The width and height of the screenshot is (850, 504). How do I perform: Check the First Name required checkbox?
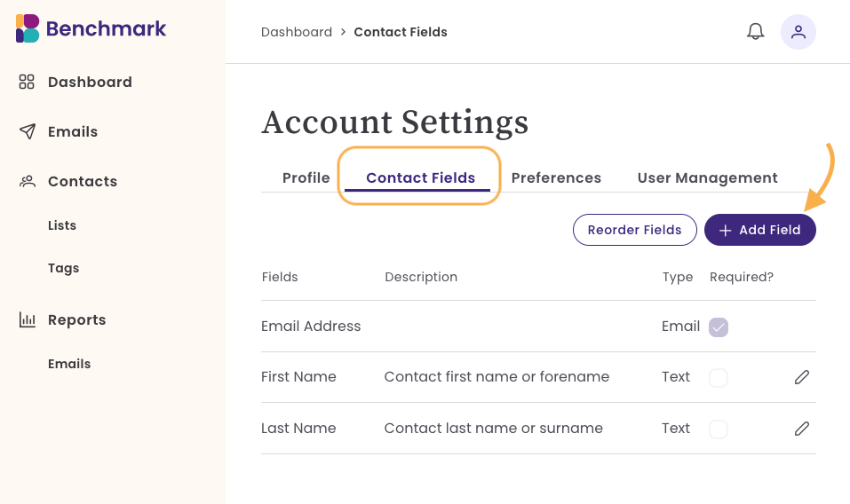(719, 378)
